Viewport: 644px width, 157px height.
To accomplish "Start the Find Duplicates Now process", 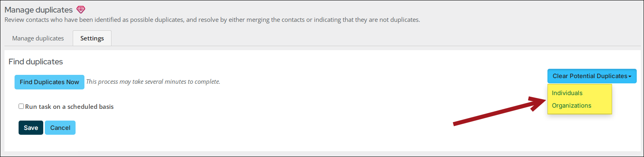I will tap(49, 82).
